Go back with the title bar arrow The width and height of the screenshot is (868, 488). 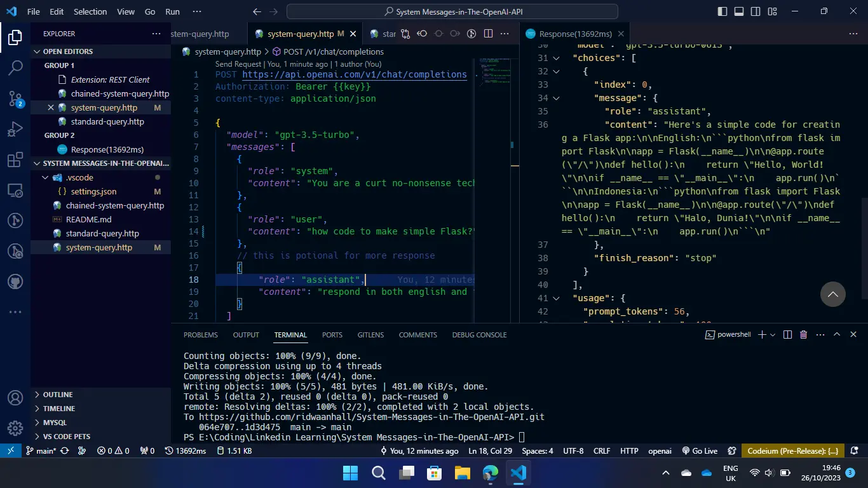pyautogui.click(x=257, y=11)
